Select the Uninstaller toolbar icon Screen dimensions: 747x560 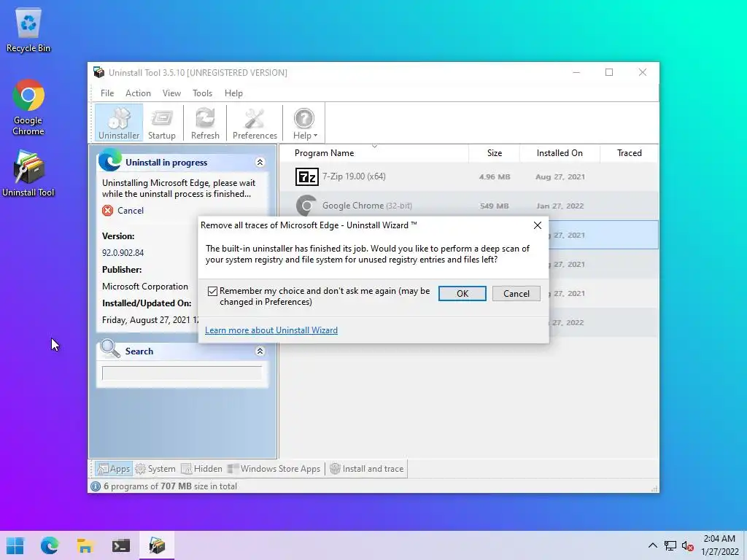(119, 122)
